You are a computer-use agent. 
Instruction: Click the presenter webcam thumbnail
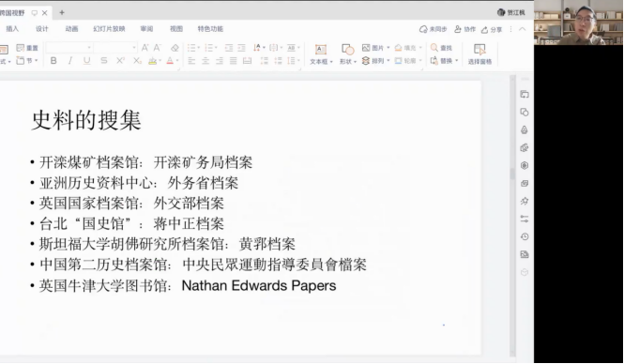579,23
